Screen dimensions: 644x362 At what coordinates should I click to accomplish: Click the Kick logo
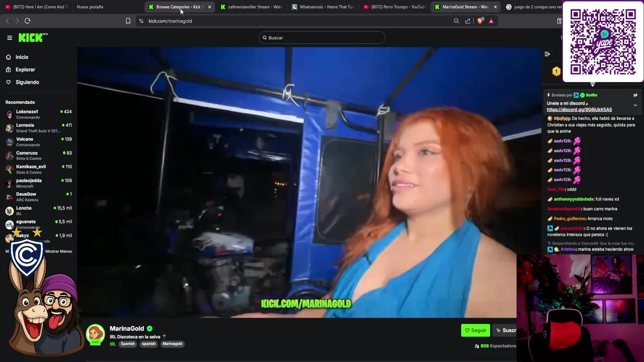(x=33, y=38)
